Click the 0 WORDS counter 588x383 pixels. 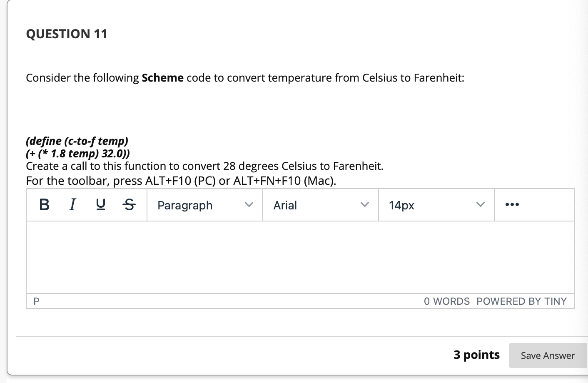(x=447, y=301)
